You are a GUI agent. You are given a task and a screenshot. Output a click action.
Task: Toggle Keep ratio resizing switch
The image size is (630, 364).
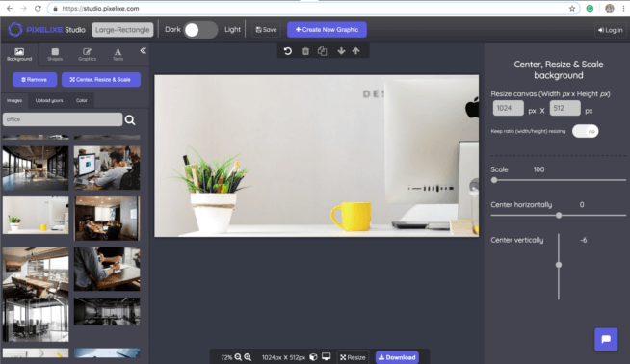[x=585, y=131]
